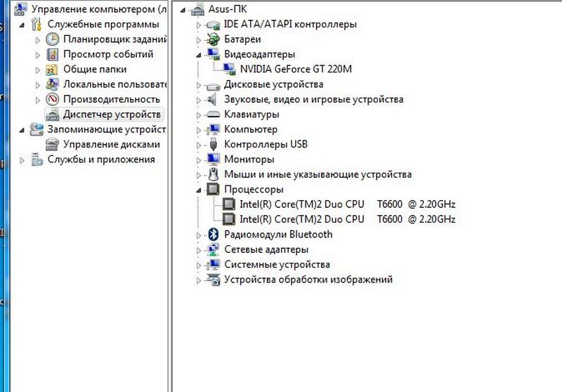Click the Батареи battery icon
Screen dimensions: 562x392
coord(214,39)
